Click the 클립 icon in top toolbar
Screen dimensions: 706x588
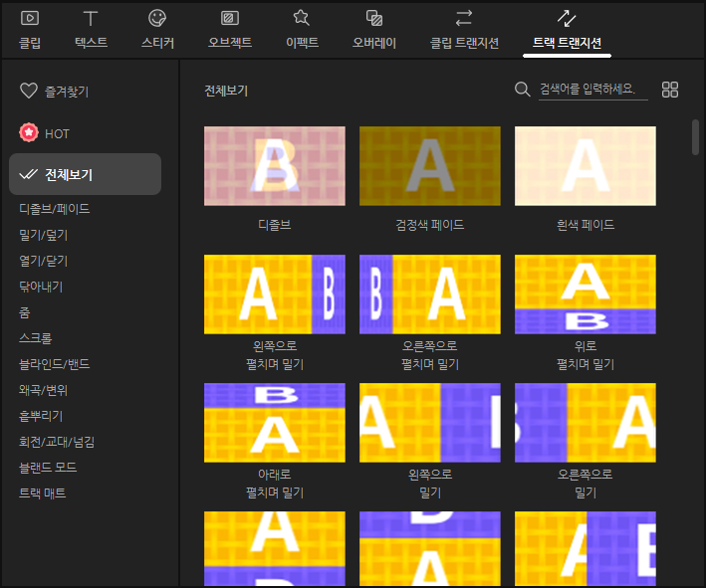[30, 18]
